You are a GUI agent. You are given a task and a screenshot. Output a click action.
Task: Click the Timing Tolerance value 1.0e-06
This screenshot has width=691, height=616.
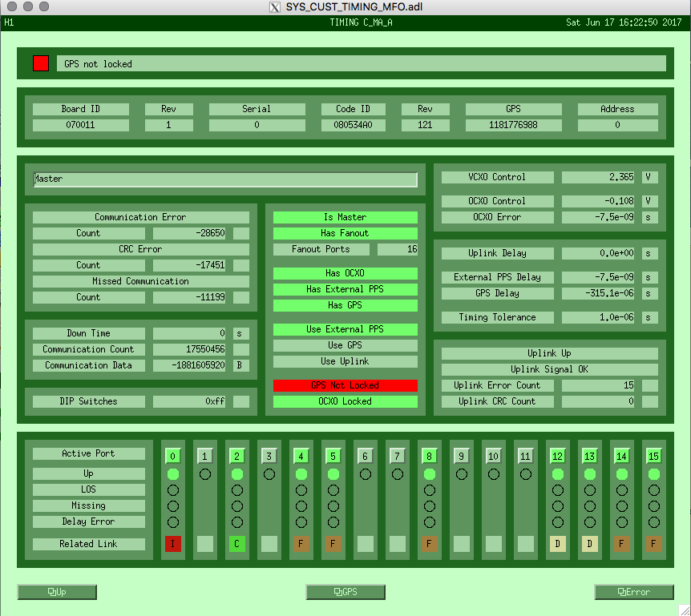tap(598, 317)
